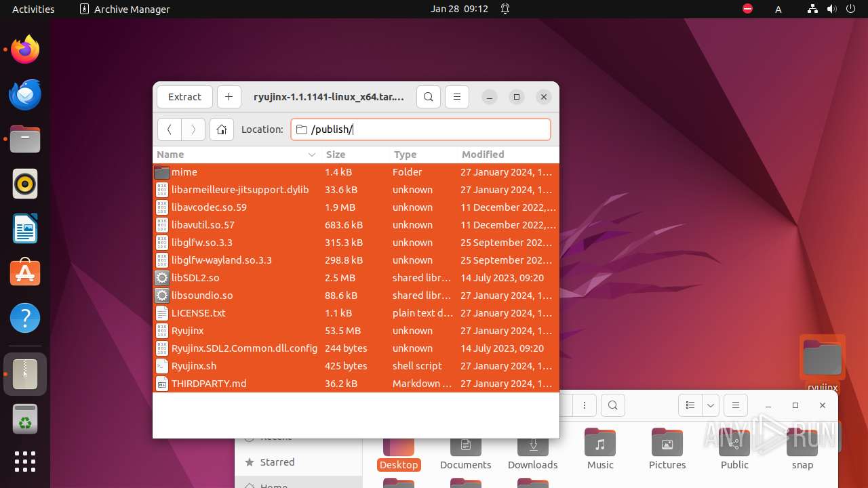Select libavutil.so.57 file

tap(356, 225)
